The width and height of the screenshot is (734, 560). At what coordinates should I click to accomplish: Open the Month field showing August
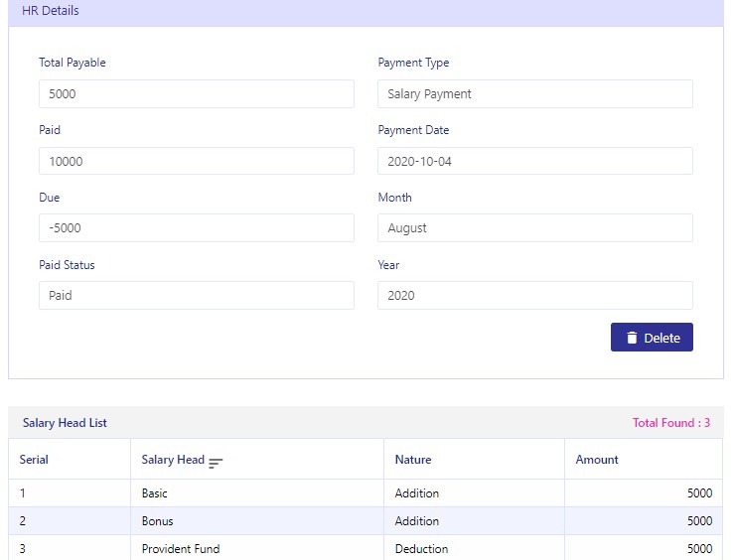[535, 227]
